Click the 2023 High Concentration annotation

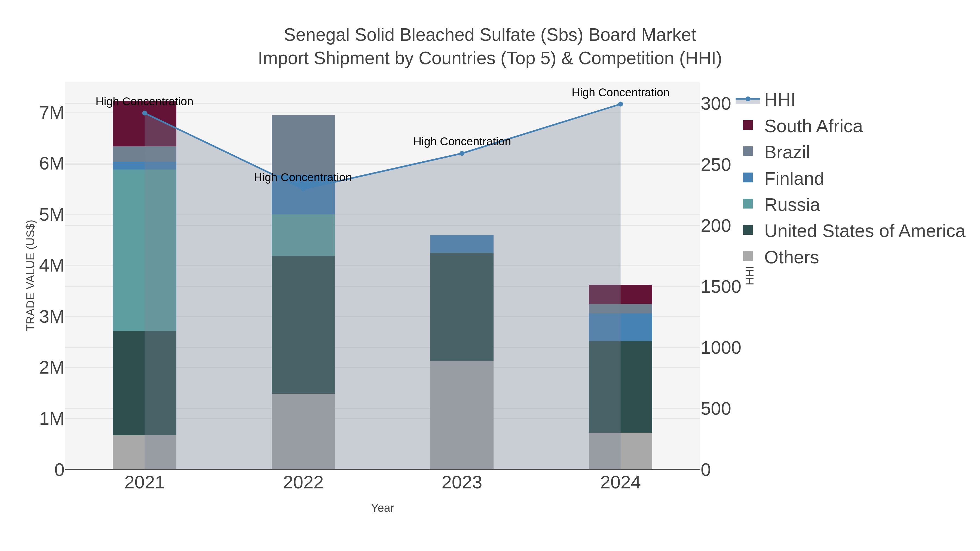(x=462, y=141)
